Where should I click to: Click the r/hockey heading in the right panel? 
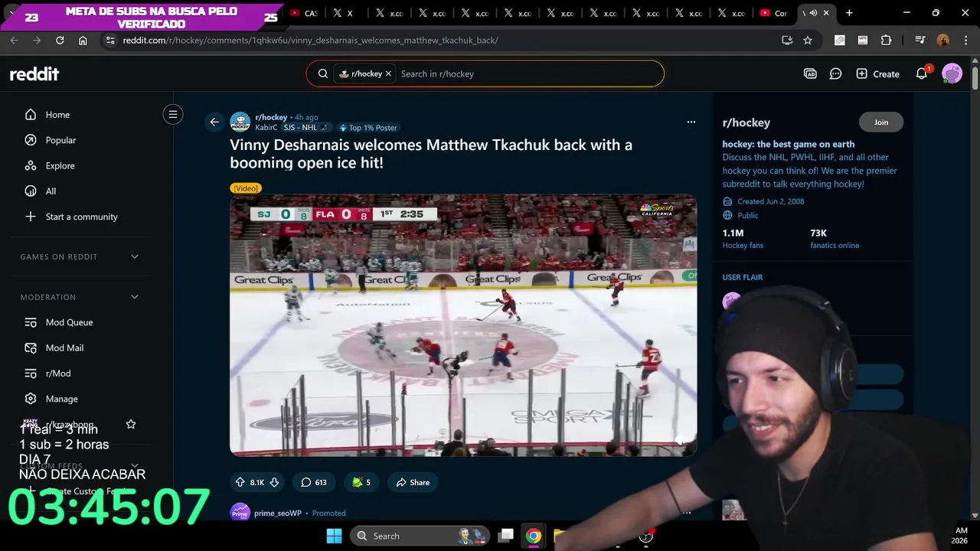(x=746, y=122)
